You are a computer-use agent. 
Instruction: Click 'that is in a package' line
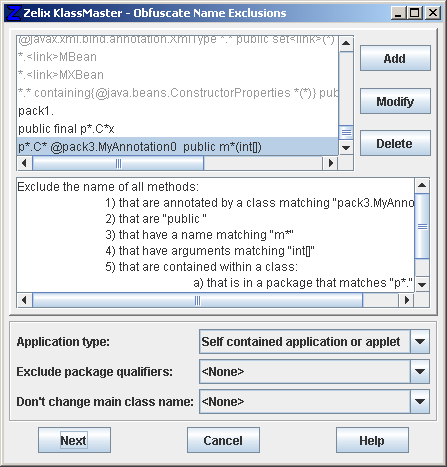(x=303, y=283)
